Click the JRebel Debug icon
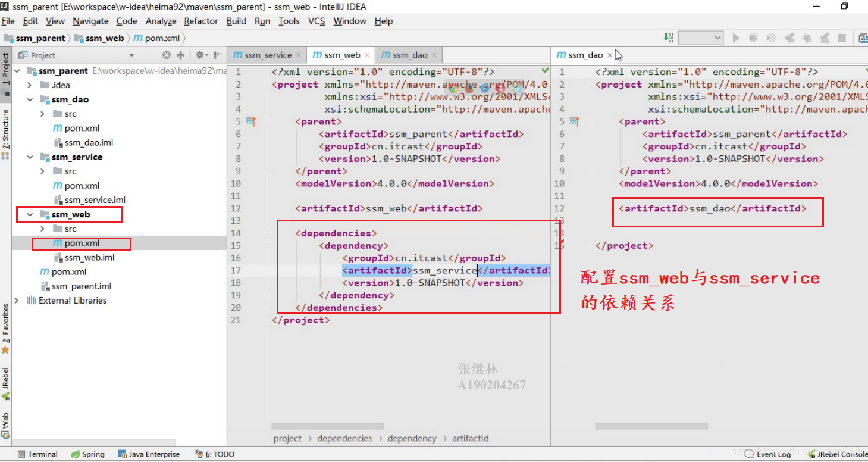Screen dimensions: 868x462 pyautogui.click(x=807, y=38)
